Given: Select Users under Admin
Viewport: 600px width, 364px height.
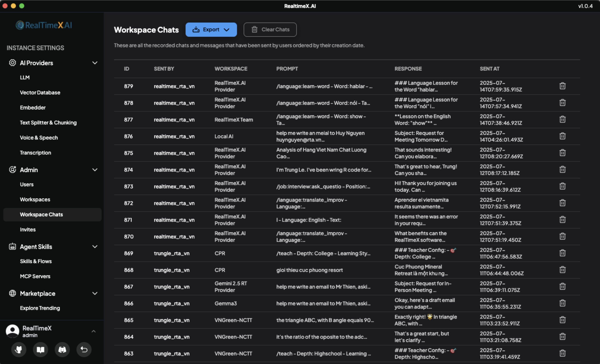Looking at the screenshot, I should [x=27, y=184].
